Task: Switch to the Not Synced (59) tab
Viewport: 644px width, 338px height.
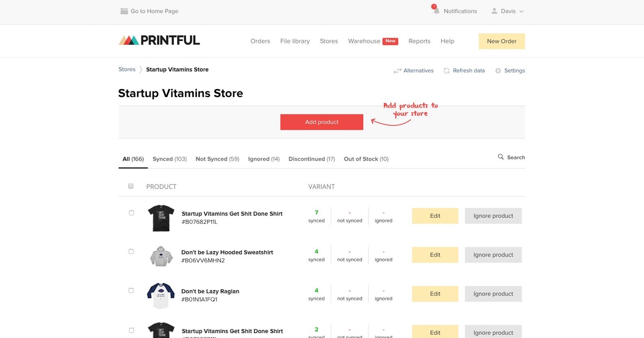Action: pyautogui.click(x=217, y=159)
